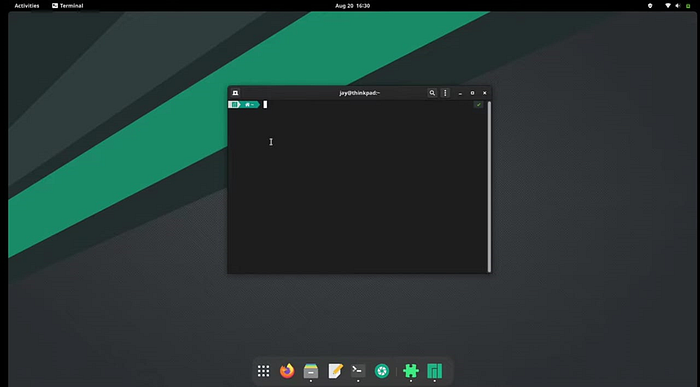Screen dimensions: 700x387
Task: Open the Terminal app menu in top bar
Action: tap(67, 6)
